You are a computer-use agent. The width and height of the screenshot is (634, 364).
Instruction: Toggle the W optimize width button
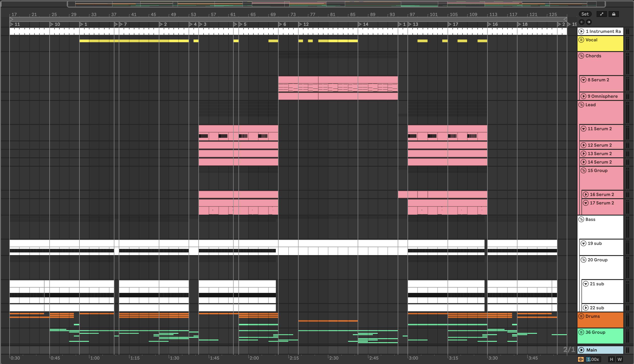[x=620, y=359]
